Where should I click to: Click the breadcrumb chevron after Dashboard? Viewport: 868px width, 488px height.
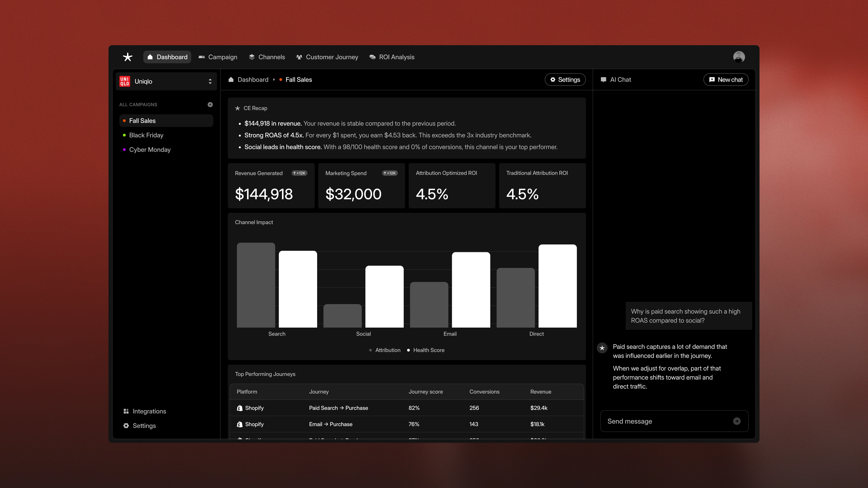[x=274, y=80]
